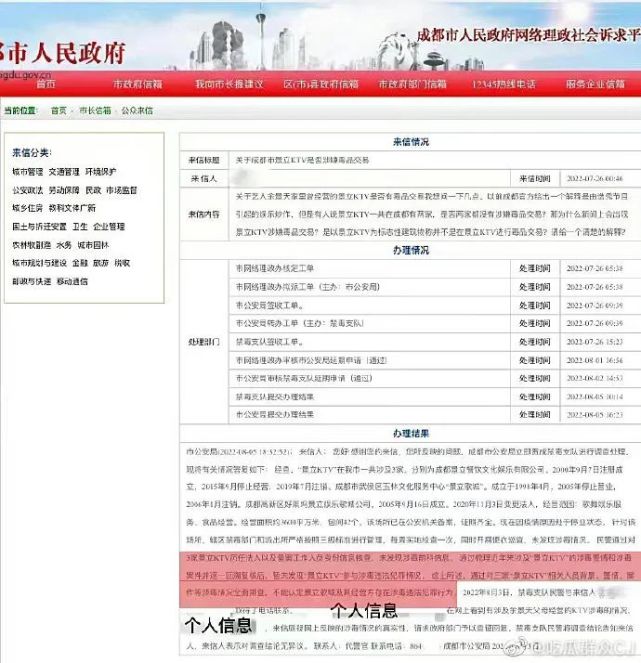Select the 交通管理 category
Viewport: 641px width, 663px height.
[64, 172]
